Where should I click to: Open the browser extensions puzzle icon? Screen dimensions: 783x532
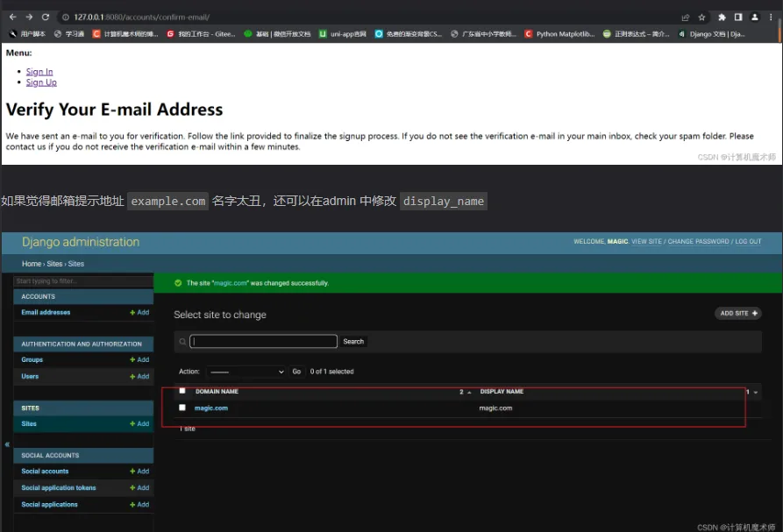[722, 16]
